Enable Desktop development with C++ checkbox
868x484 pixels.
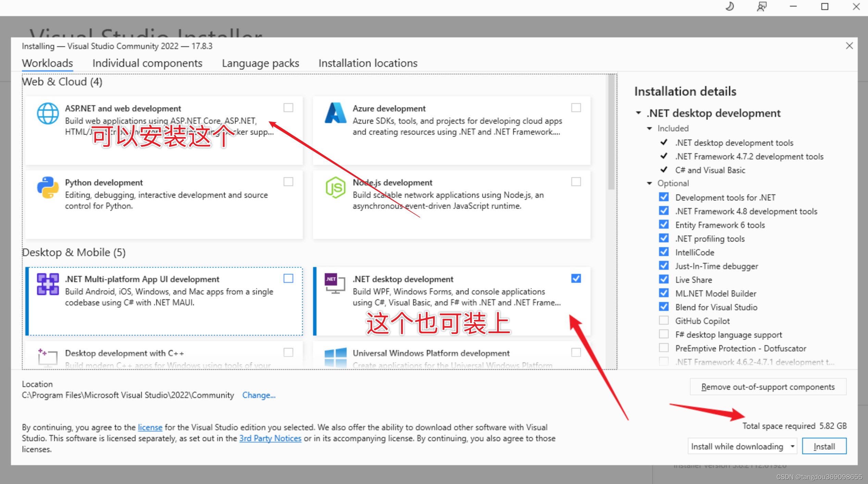288,352
